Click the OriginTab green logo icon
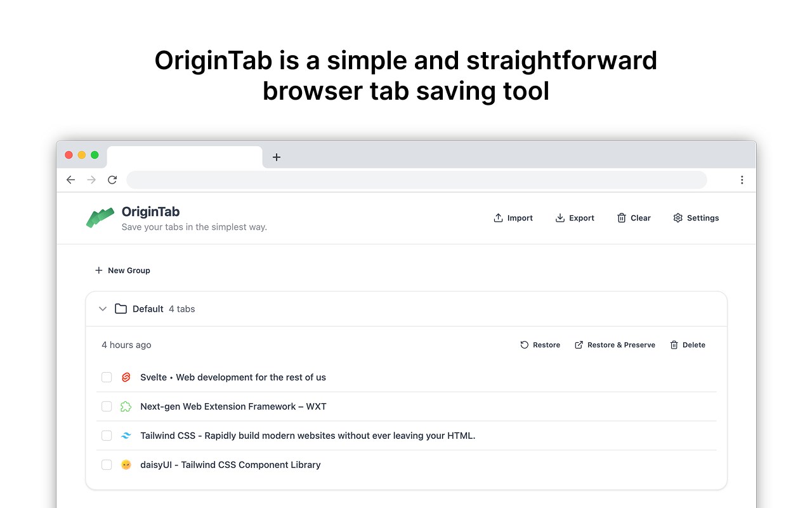This screenshot has width=812, height=508. (x=100, y=218)
